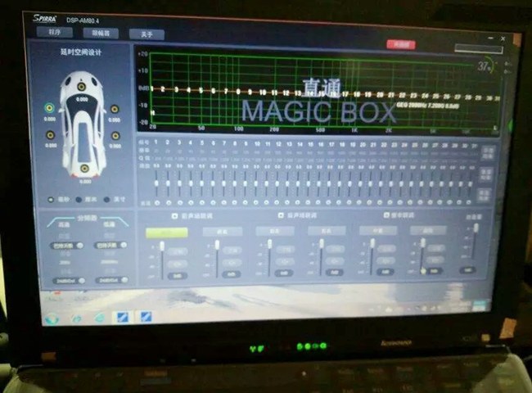Image resolution: width=532 pixels, height=393 pixels.
Task: Click bottom EQ mode button right of sliders
Action: (x=483, y=196)
